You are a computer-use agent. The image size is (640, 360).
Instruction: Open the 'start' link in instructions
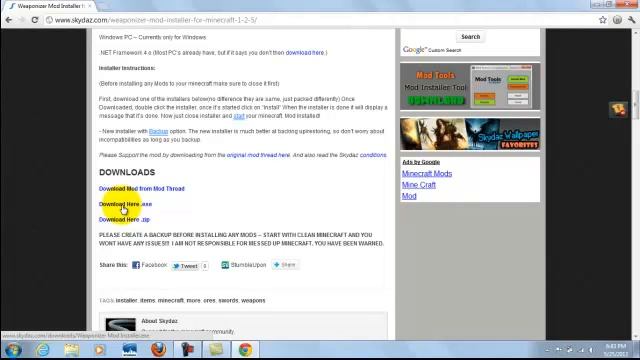pyautogui.click(x=239, y=116)
